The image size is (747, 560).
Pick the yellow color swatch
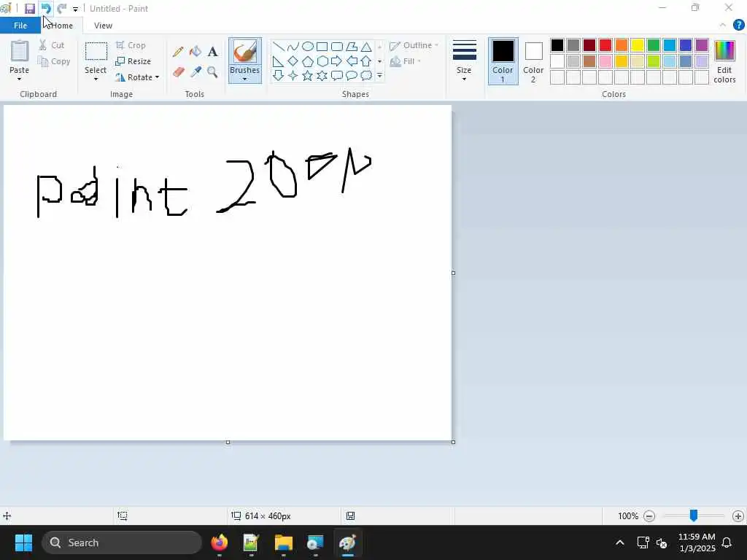(638, 45)
